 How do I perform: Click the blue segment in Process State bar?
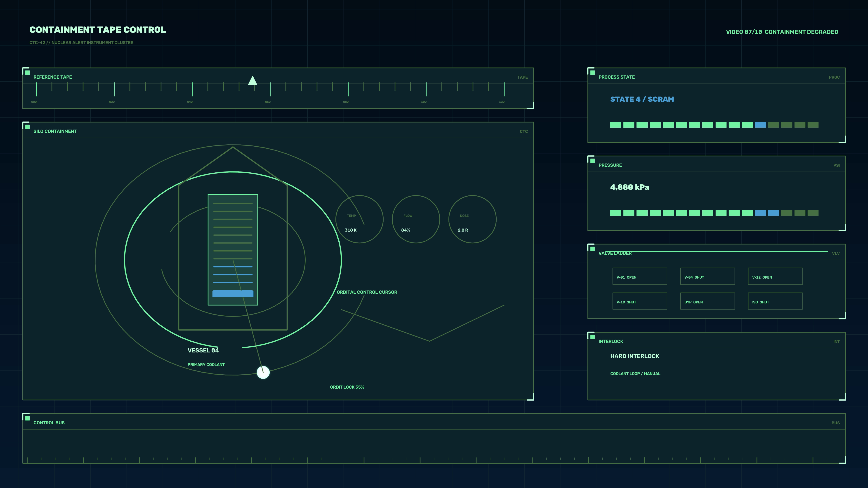coord(760,125)
